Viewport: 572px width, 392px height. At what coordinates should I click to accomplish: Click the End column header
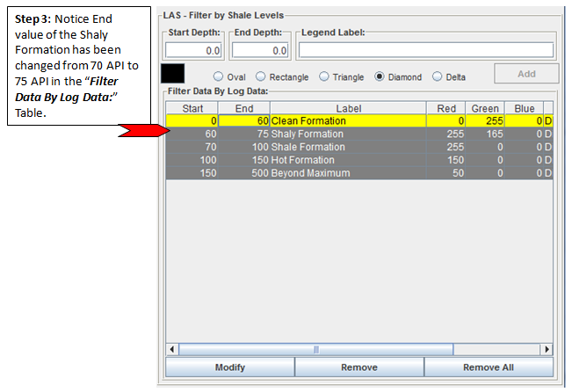[244, 108]
